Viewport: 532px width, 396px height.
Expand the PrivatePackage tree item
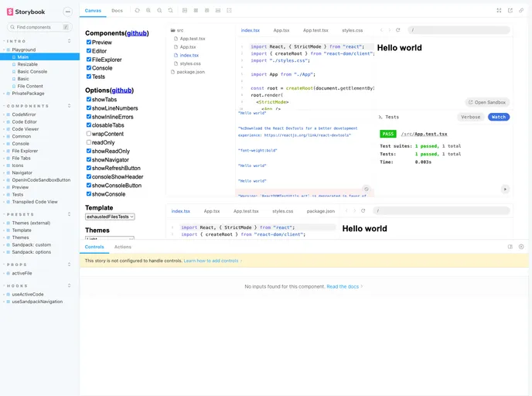click(28, 94)
